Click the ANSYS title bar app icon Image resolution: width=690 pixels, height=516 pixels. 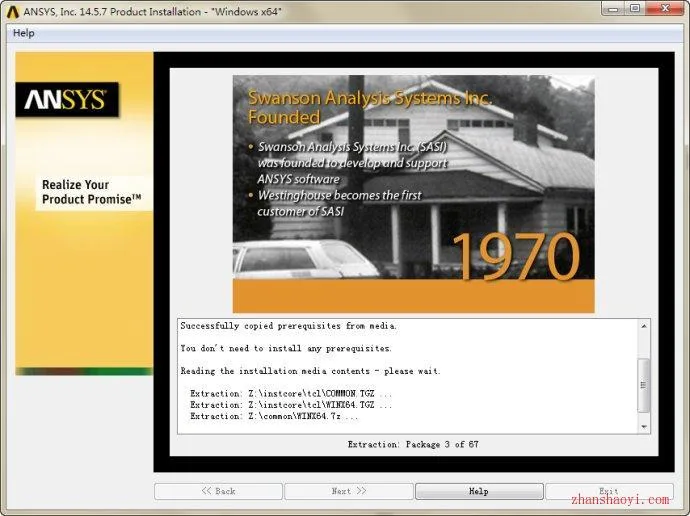tap(12, 12)
